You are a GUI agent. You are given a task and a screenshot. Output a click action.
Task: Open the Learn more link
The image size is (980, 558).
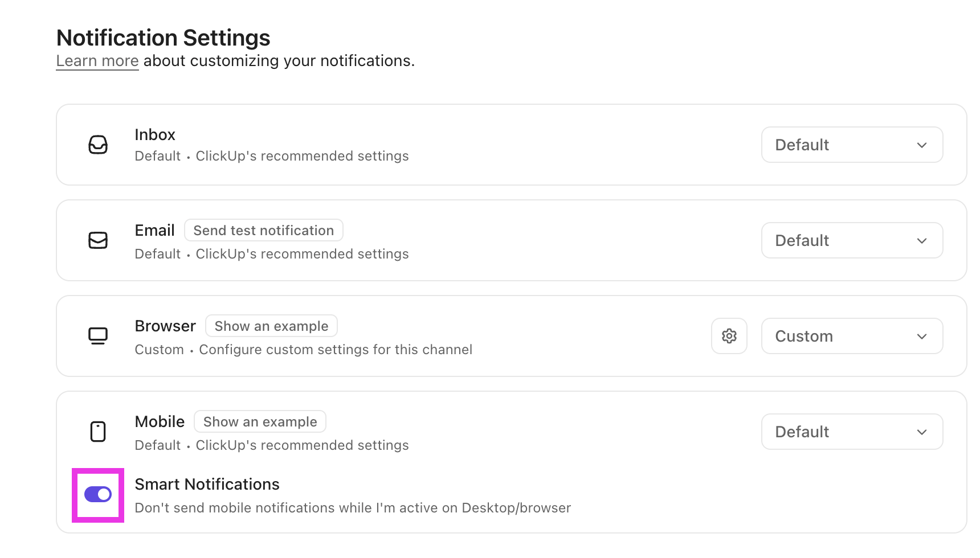(97, 60)
